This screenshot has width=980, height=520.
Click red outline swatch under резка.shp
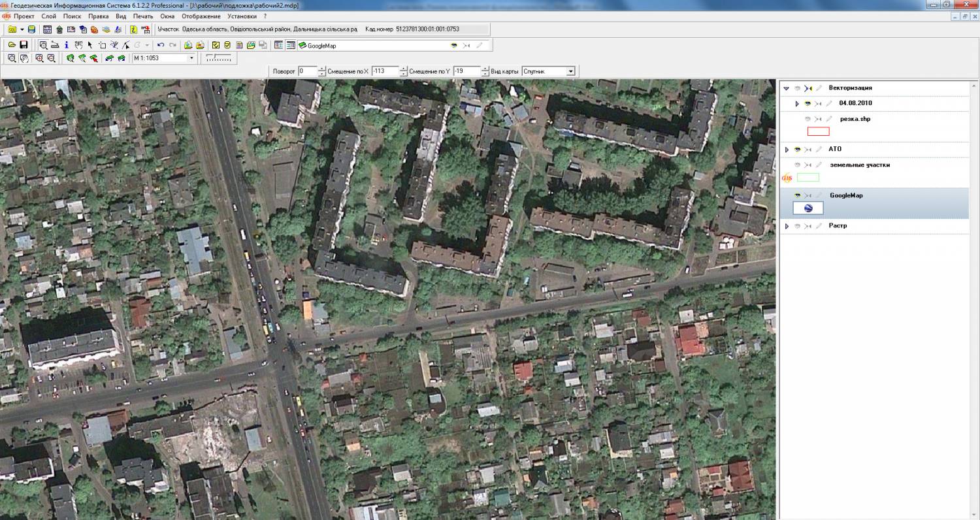pos(819,131)
